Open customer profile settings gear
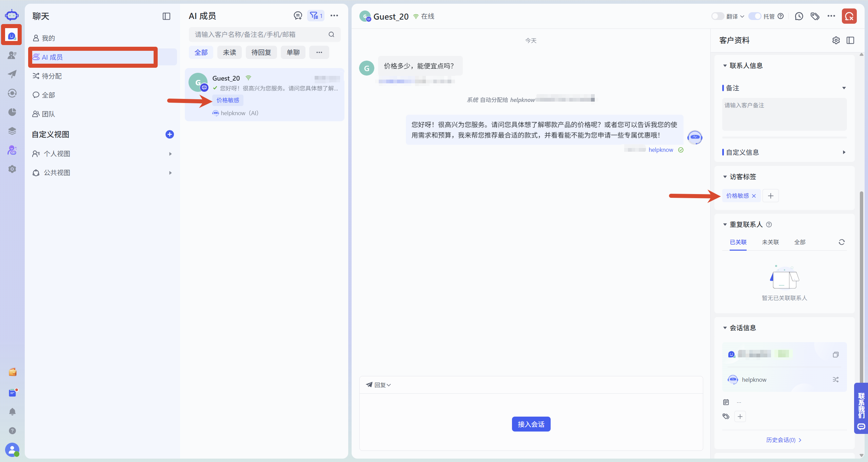 point(836,40)
